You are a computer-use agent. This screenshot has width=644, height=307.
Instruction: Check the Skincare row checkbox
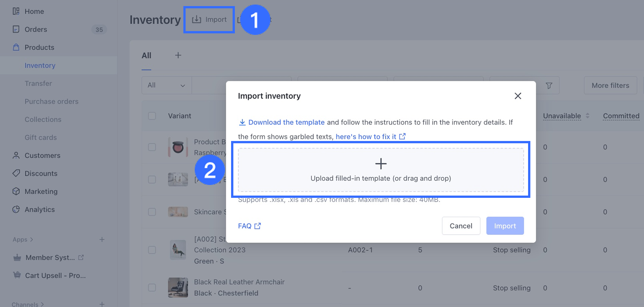click(152, 212)
